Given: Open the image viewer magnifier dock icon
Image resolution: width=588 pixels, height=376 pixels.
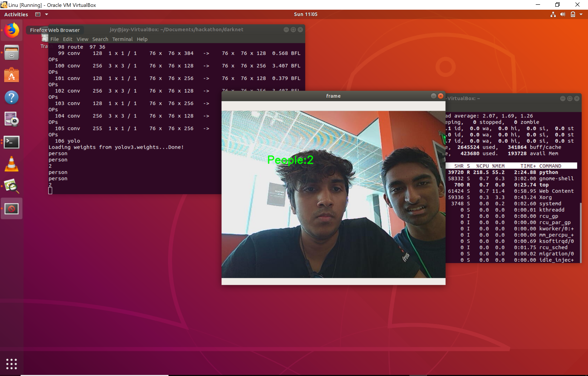Looking at the screenshot, I should pos(11,186).
